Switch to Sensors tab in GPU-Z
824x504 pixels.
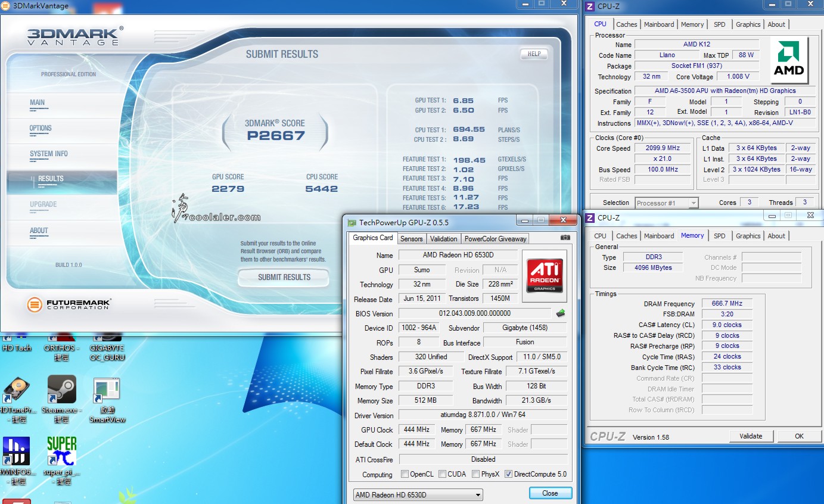pos(411,239)
